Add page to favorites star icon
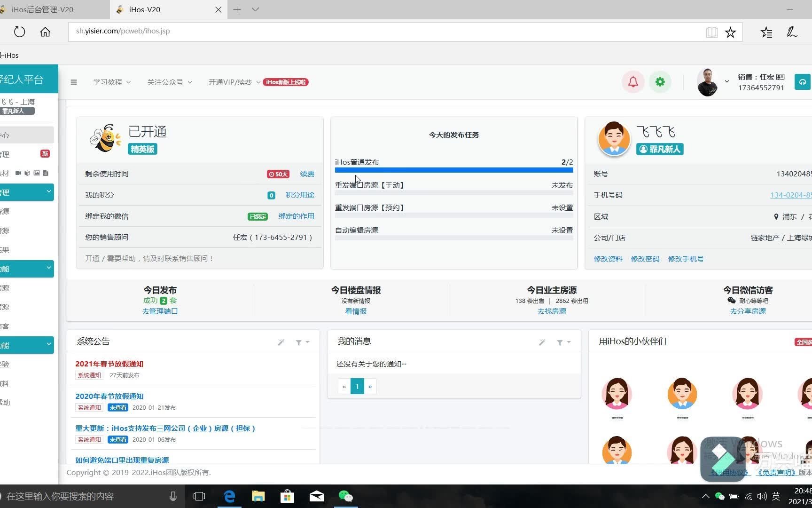The width and height of the screenshot is (812, 508). click(x=730, y=32)
